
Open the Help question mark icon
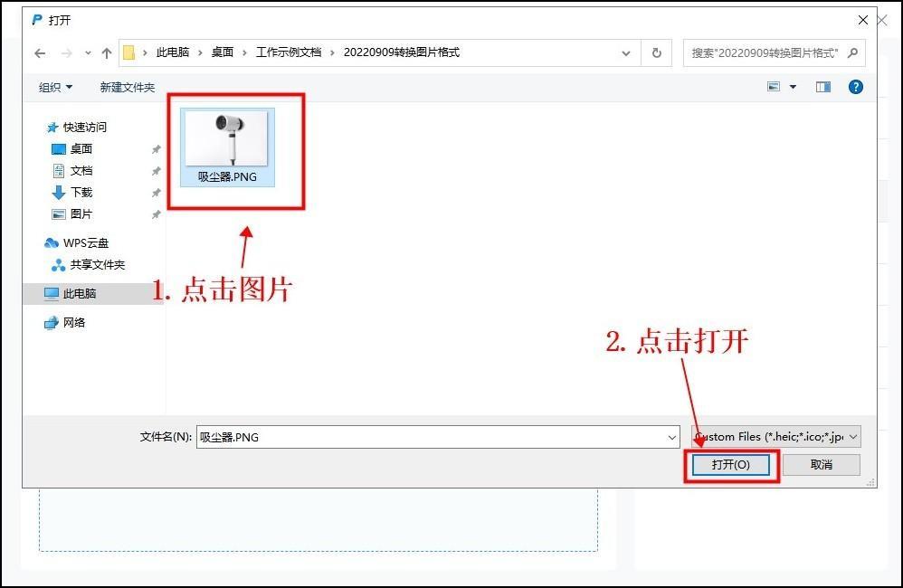click(855, 87)
